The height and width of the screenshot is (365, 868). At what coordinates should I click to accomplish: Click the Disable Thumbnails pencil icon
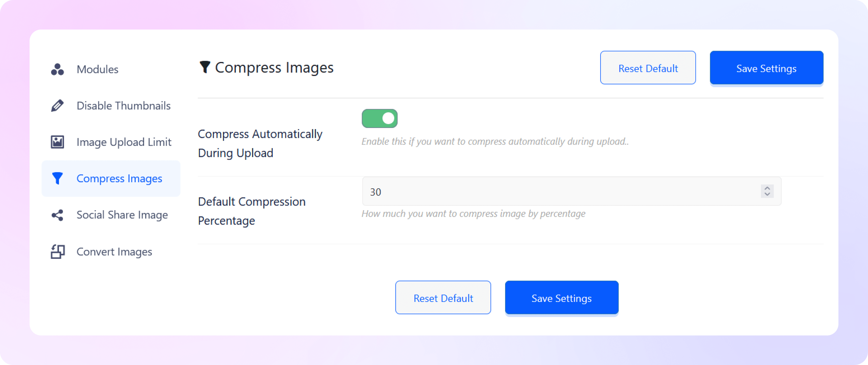tap(57, 106)
